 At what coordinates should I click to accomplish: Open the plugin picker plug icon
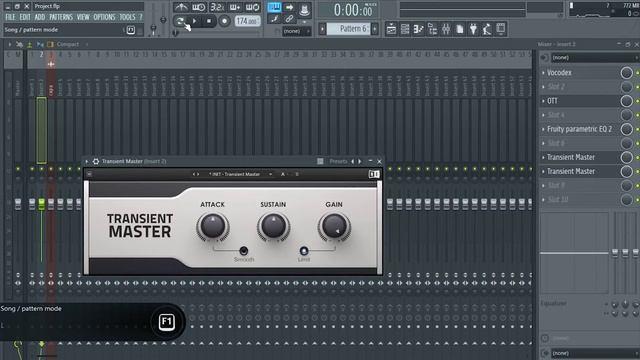click(x=473, y=29)
